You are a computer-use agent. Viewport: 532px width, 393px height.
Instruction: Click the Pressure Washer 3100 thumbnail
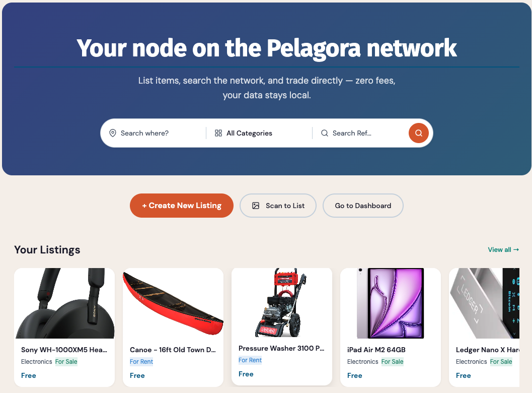pyautogui.click(x=282, y=303)
